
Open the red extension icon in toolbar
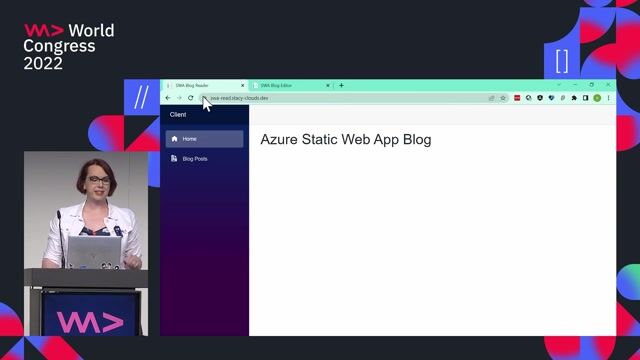point(517,98)
